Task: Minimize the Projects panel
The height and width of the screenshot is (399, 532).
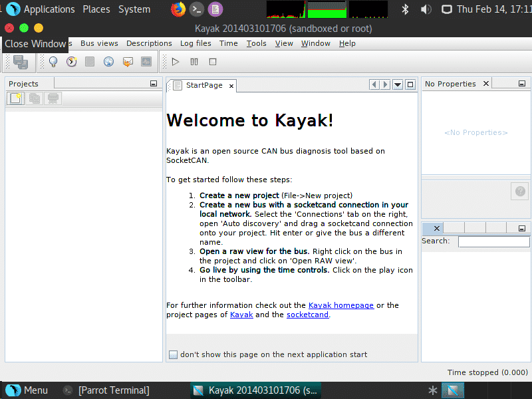Action: 154,84
